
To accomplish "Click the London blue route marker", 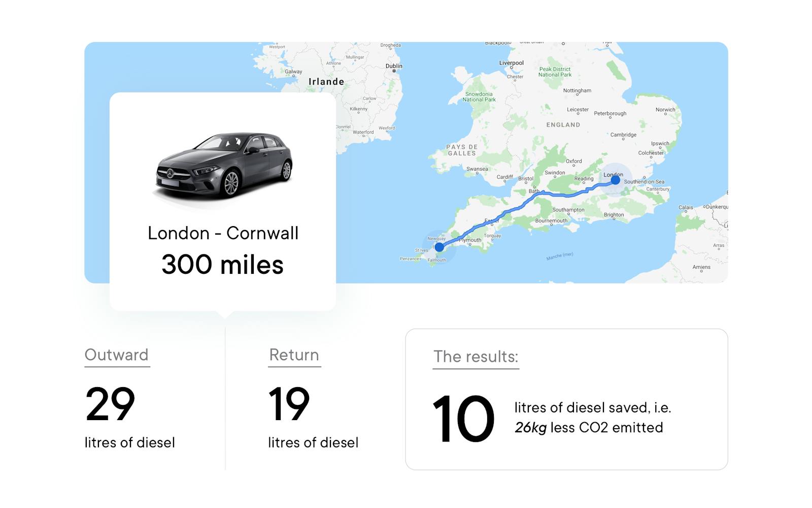I will click(x=615, y=180).
